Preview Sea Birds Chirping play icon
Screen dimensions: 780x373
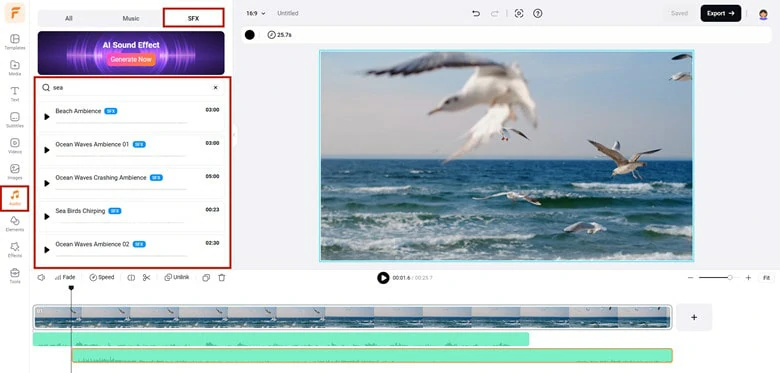click(x=47, y=217)
